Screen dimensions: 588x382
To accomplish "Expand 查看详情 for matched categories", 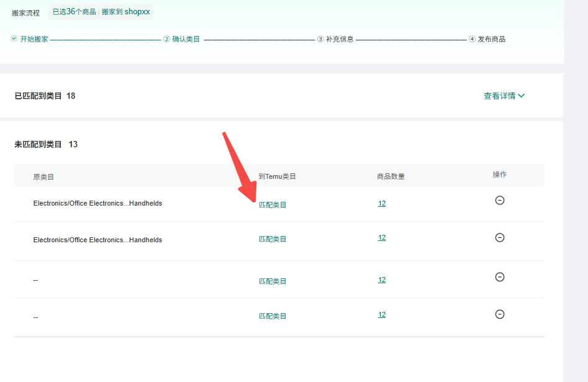I will (x=499, y=96).
